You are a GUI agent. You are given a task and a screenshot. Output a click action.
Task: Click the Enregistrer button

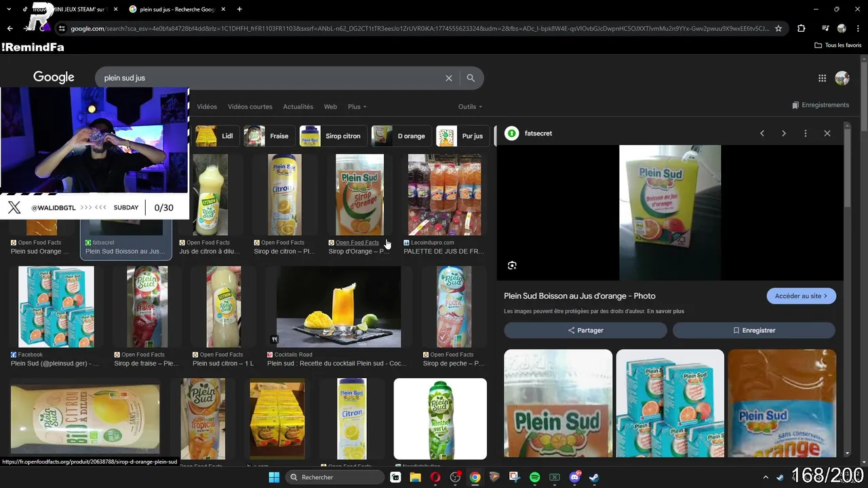pyautogui.click(x=754, y=330)
